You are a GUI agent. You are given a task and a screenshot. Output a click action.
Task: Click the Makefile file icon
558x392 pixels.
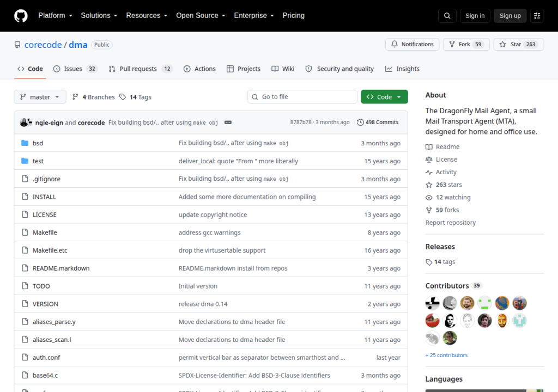25,232
